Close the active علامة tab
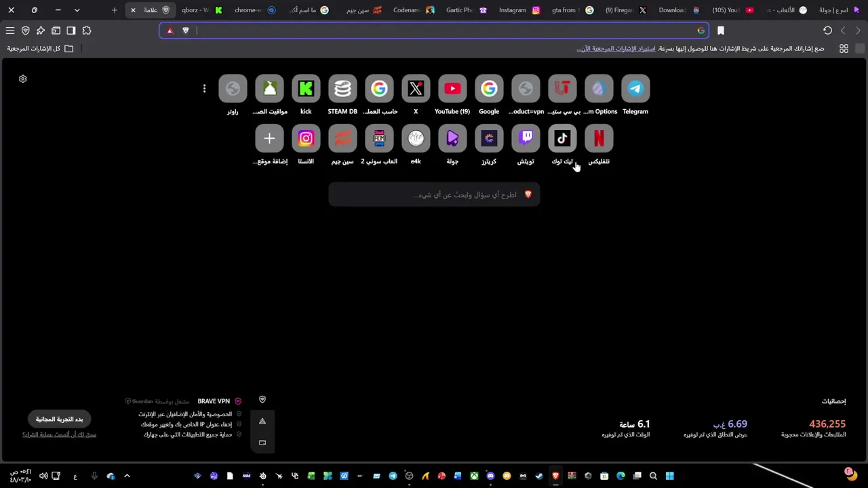 [x=133, y=10]
